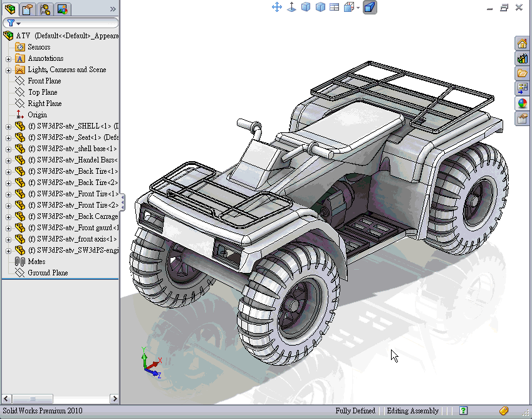Expand the SW3dPS-atv_Back Tire<2> component
The image size is (532, 419).
point(8,183)
